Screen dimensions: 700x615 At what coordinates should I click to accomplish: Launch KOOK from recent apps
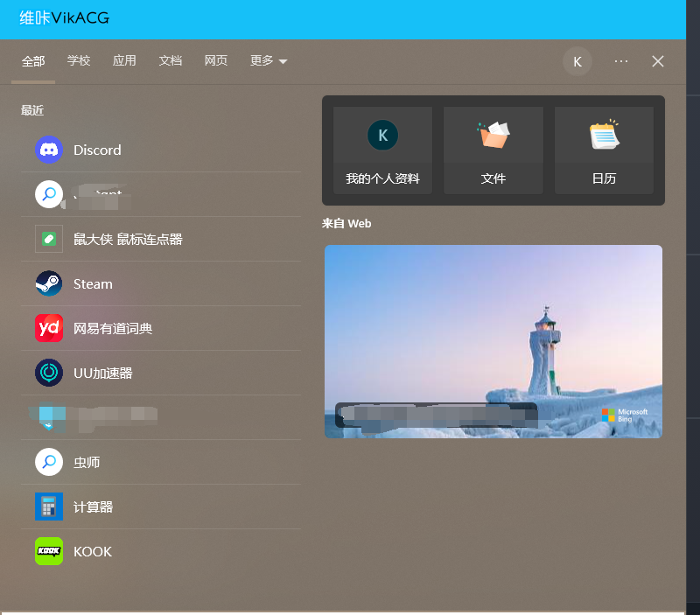[x=92, y=552]
